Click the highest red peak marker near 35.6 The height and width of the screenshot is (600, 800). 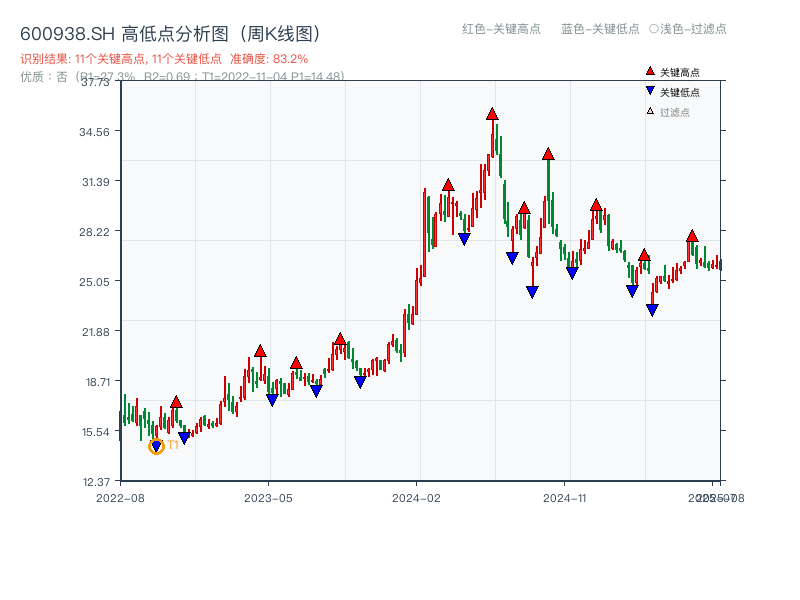tap(492, 114)
